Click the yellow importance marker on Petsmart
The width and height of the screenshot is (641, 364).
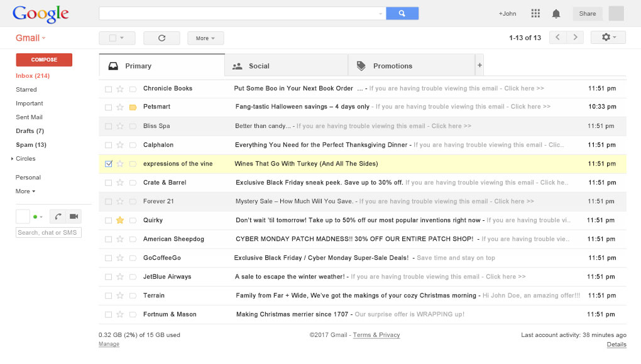click(x=133, y=107)
